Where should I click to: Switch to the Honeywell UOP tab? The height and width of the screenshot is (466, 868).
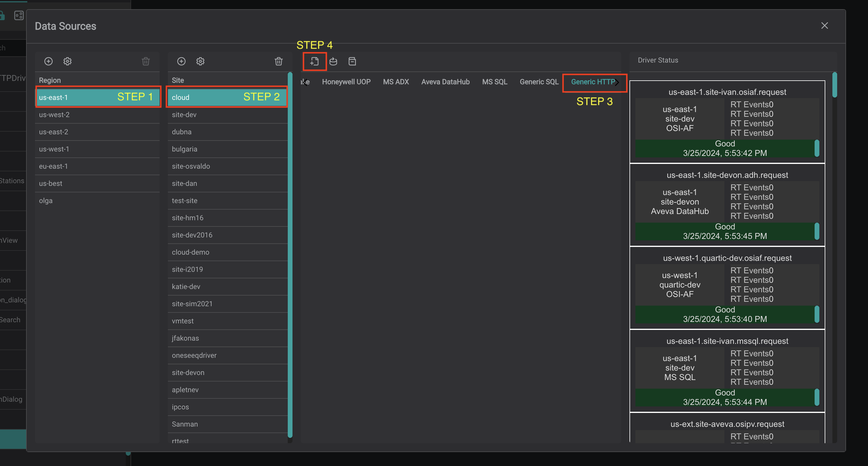pos(346,82)
